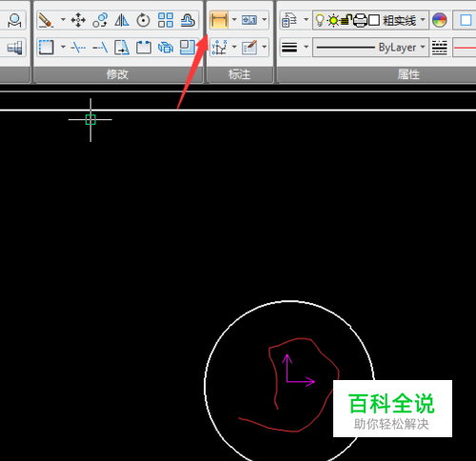Select the dimension edit tool with dotted nodes
The width and height of the screenshot is (476, 461).
(219, 48)
